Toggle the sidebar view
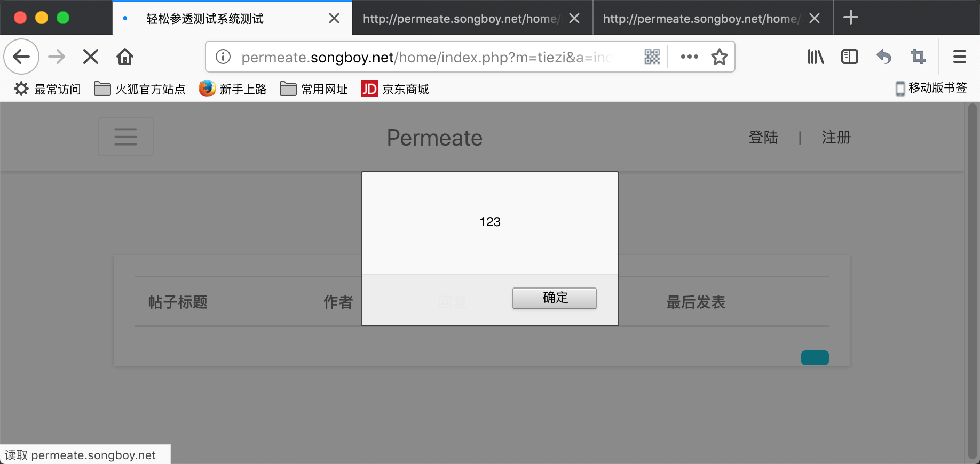The image size is (980, 464). tap(849, 57)
